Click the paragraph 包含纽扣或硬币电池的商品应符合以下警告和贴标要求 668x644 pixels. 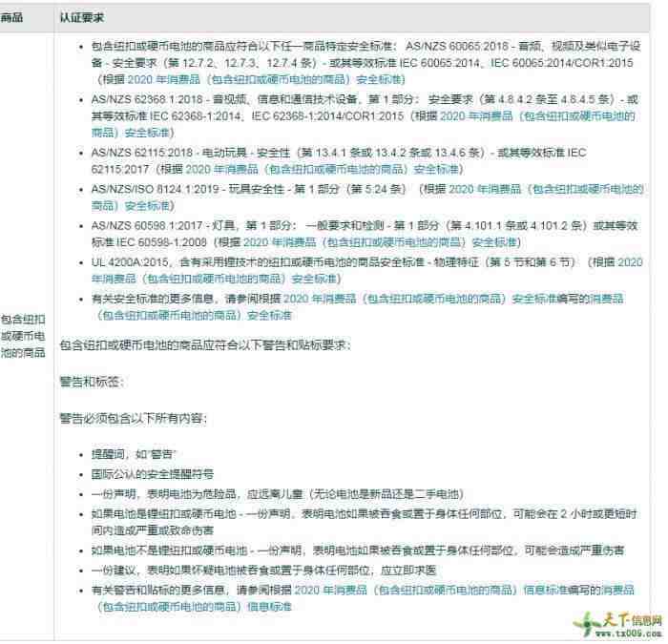pos(205,345)
